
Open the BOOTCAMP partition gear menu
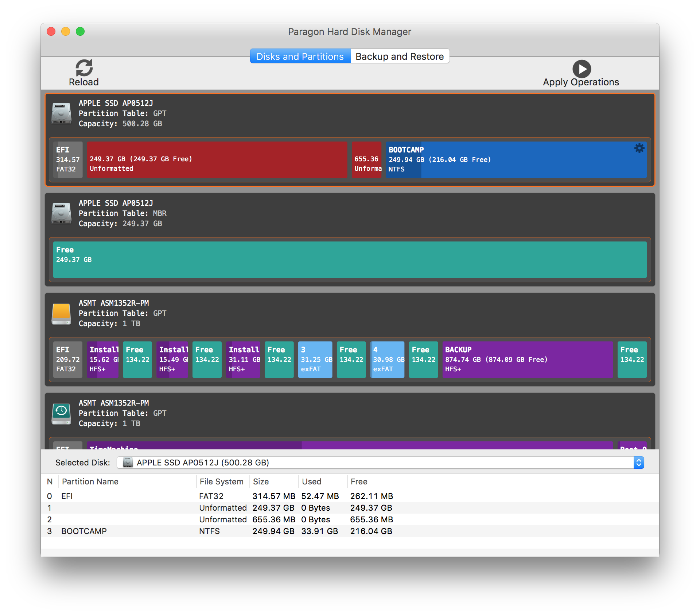click(639, 148)
